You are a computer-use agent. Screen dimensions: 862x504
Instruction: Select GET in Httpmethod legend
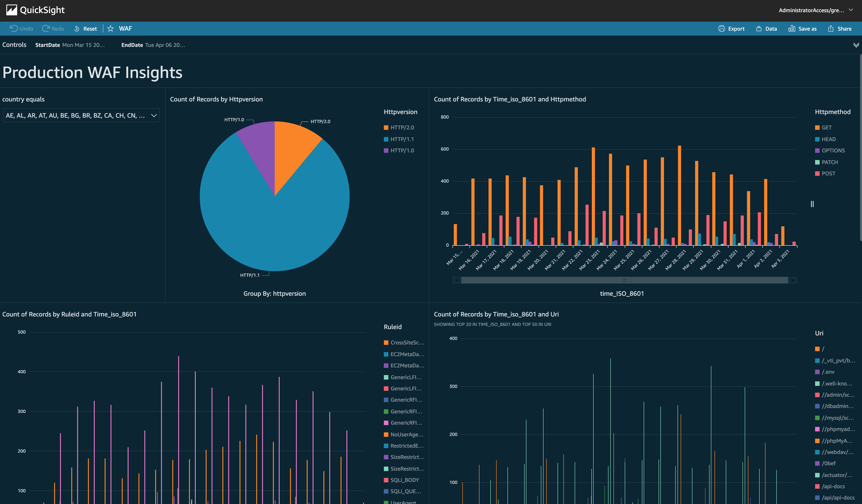823,128
